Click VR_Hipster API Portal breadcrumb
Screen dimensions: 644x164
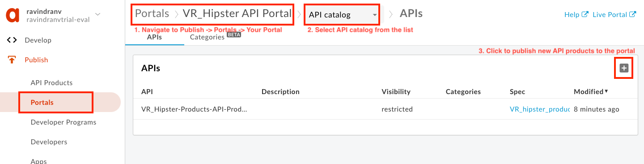pos(237,13)
